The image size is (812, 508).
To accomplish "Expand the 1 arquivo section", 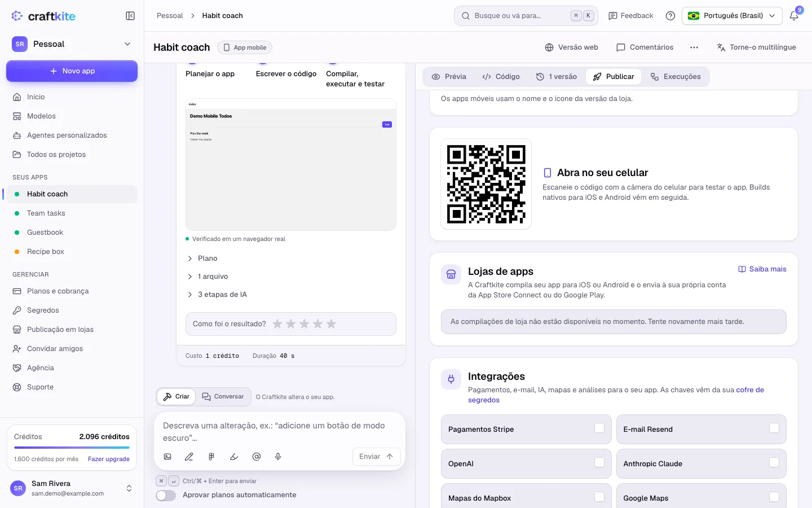I will tap(208, 277).
